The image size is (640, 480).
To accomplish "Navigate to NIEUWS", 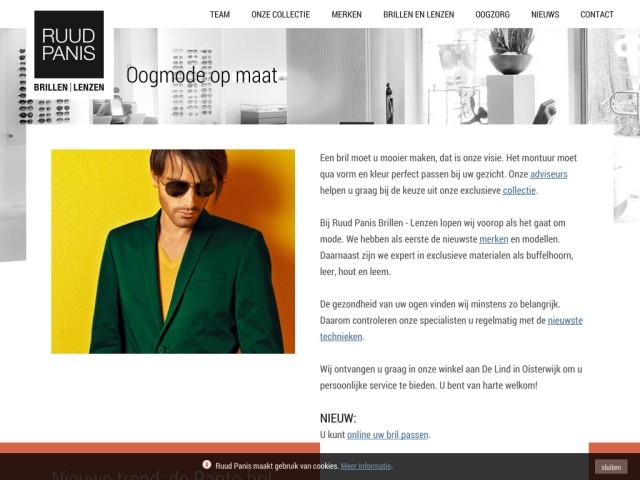I will pyautogui.click(x=545, y=15).
